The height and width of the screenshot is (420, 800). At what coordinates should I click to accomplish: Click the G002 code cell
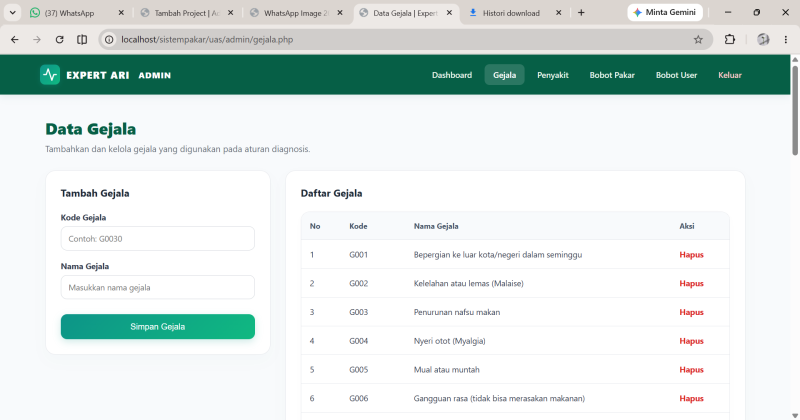tap(358, 283)
